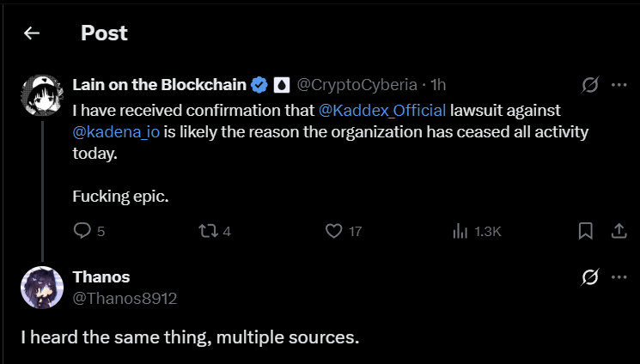This screenshot has width=640, height=364.
Task: Open more options on Lain's post
Action: click(x=619, y=85)
